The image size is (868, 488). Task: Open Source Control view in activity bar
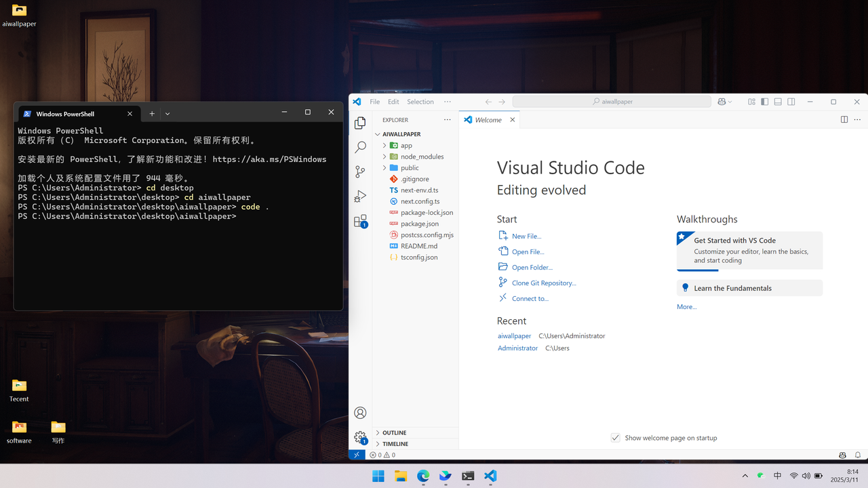click(x=360, y=172)
